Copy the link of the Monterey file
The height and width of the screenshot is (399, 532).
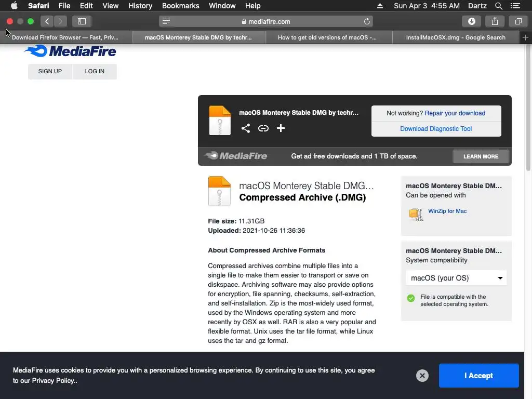(263, 128)
